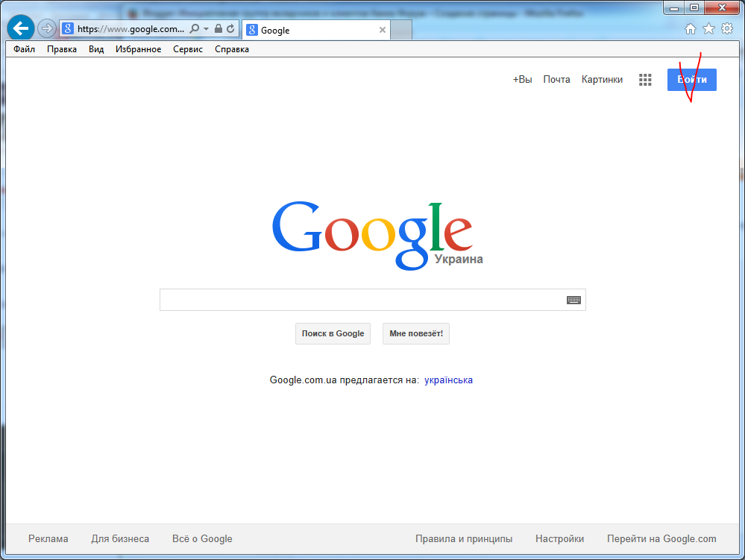Open Favorites star icon
The height and width of the screenshot is (560, 745).
708,29
